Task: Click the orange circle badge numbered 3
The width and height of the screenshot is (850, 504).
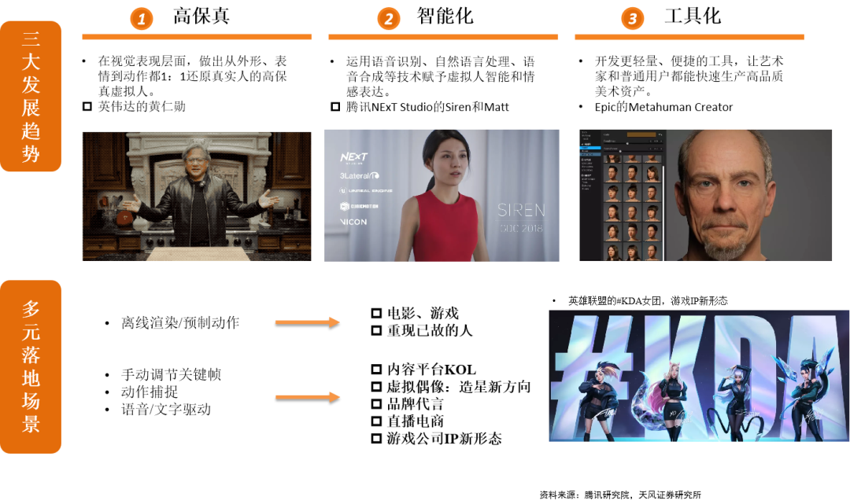Action: (x=633, y=19)
